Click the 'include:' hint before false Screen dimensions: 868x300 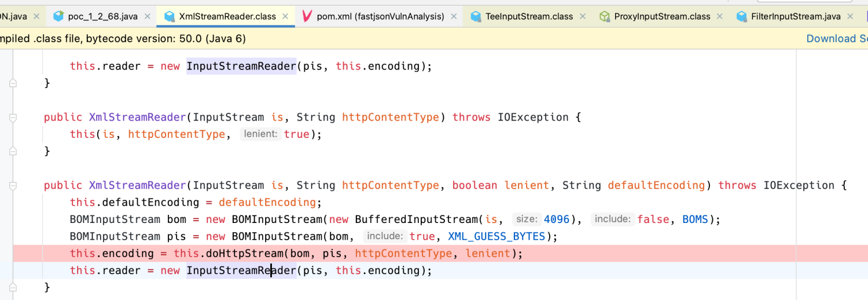click(x=613, y=219)
